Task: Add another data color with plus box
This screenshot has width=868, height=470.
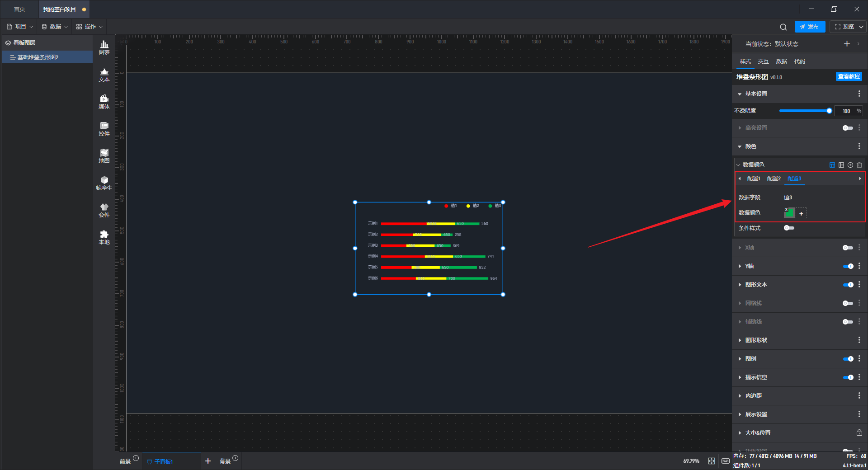Action: 801,213
